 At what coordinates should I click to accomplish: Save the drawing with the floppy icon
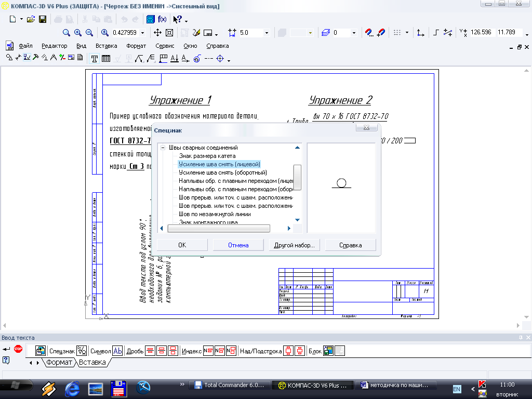point(43,19)
